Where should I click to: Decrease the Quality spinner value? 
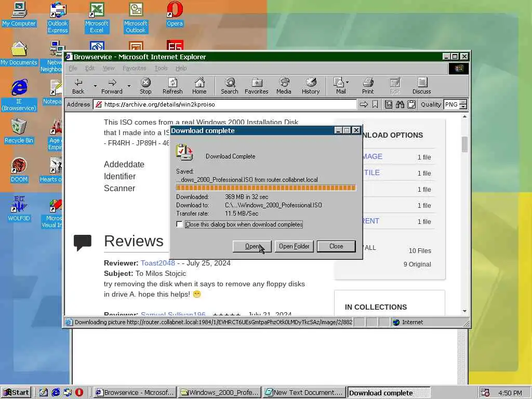[463, 107]
